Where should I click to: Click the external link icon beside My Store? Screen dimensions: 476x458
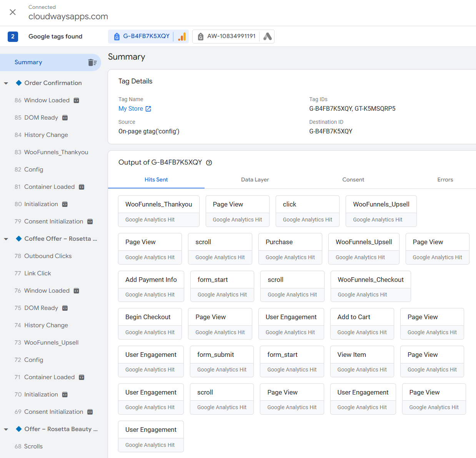coord(148,109)
